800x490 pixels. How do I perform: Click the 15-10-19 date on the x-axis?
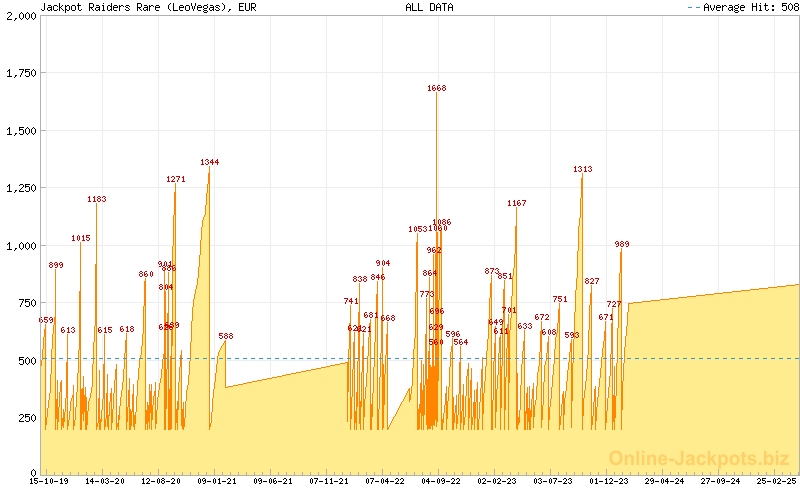[49, 481]
